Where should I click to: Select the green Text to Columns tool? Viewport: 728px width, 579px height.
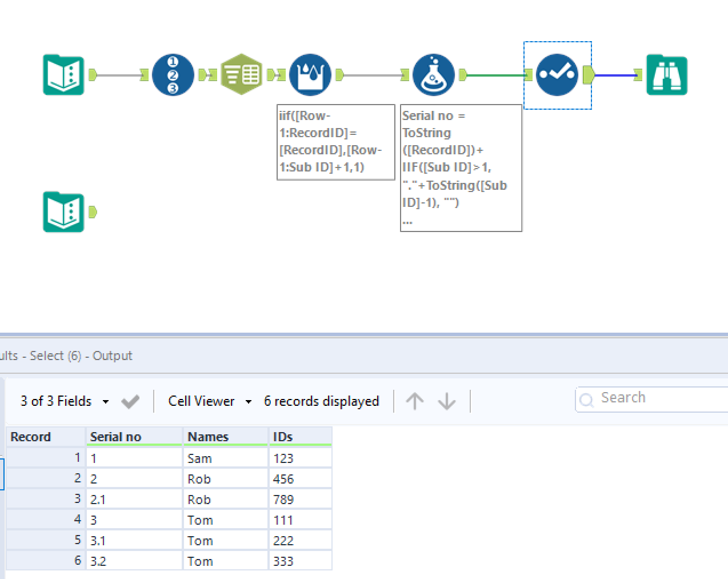[x=242, y=74]
